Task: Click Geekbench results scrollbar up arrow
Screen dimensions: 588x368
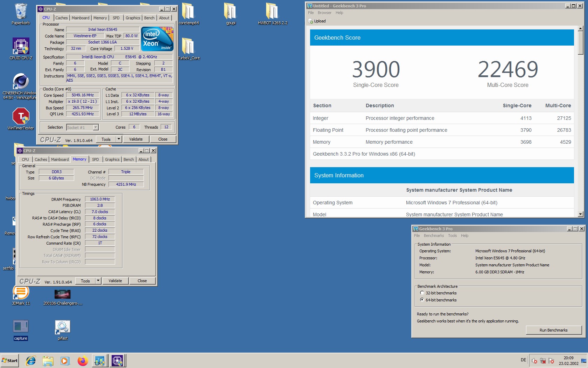Action: pyautogui.click(x=581, y=29)
